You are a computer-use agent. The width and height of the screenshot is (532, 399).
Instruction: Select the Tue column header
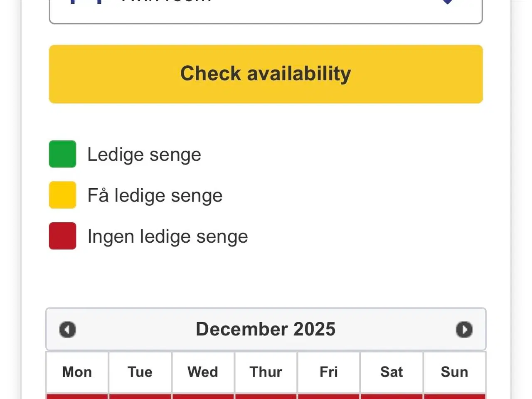click(140, 372)
